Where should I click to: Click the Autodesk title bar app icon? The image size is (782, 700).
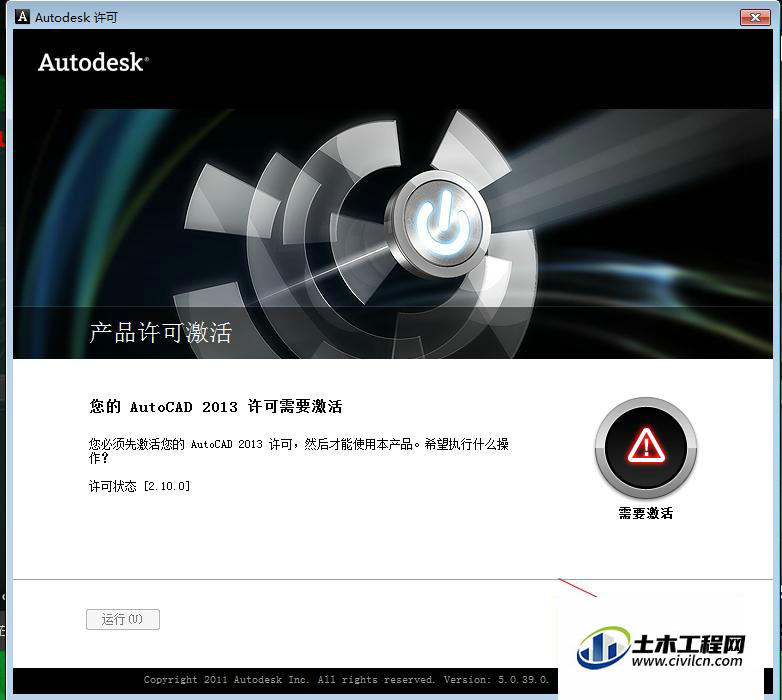tap(22, 17)
